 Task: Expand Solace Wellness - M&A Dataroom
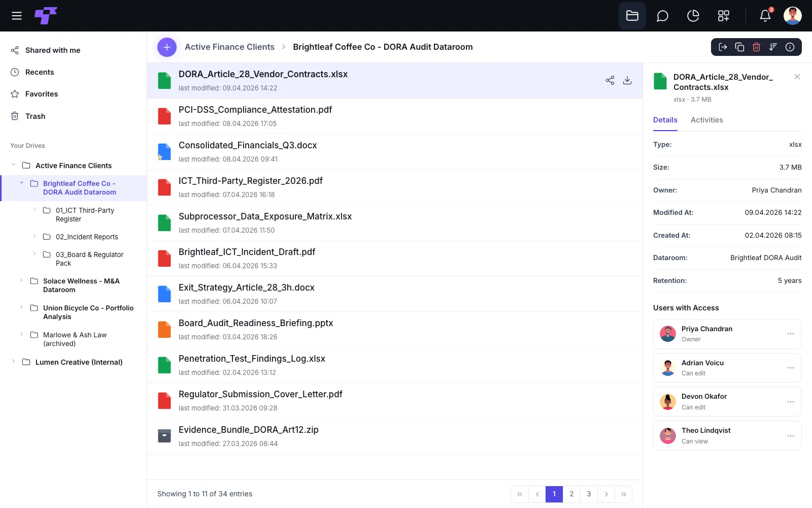21,280
